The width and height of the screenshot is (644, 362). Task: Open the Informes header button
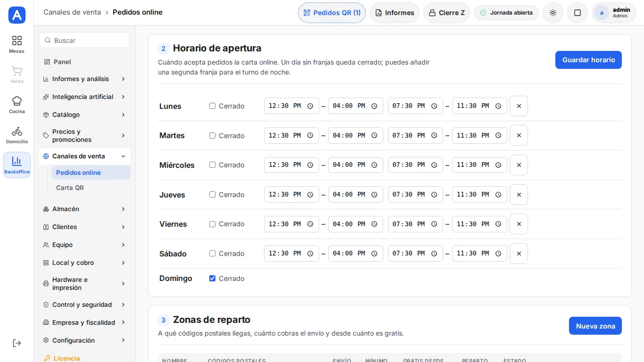395,13
